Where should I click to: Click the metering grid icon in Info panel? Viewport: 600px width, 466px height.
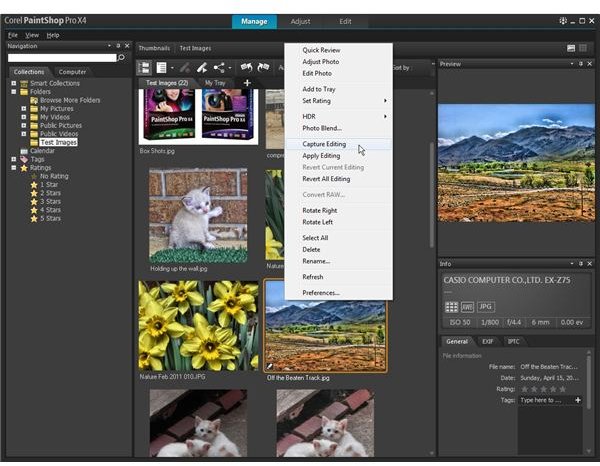pos(452,307)
